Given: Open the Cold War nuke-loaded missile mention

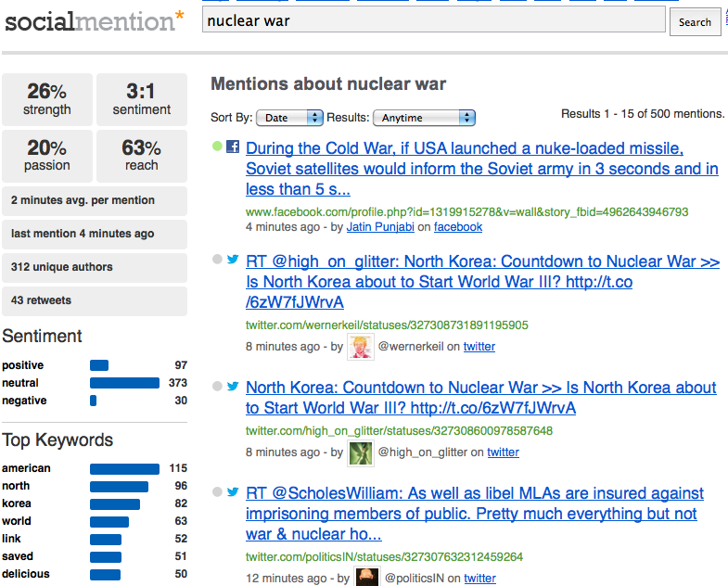Looking at the screenshot, I should point(482,169).
